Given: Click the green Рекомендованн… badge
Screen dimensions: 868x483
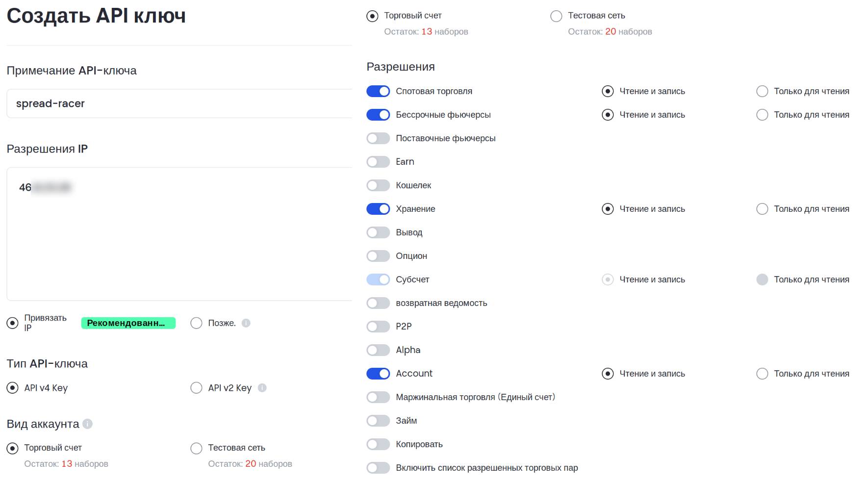Looking at the screenshot, I should coord(128,323).
